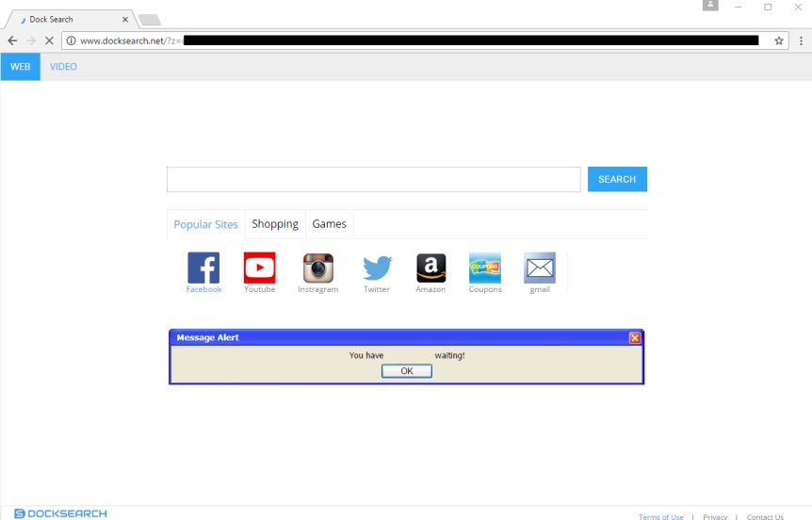Select the Dock Search browser tab

point(72,19)
